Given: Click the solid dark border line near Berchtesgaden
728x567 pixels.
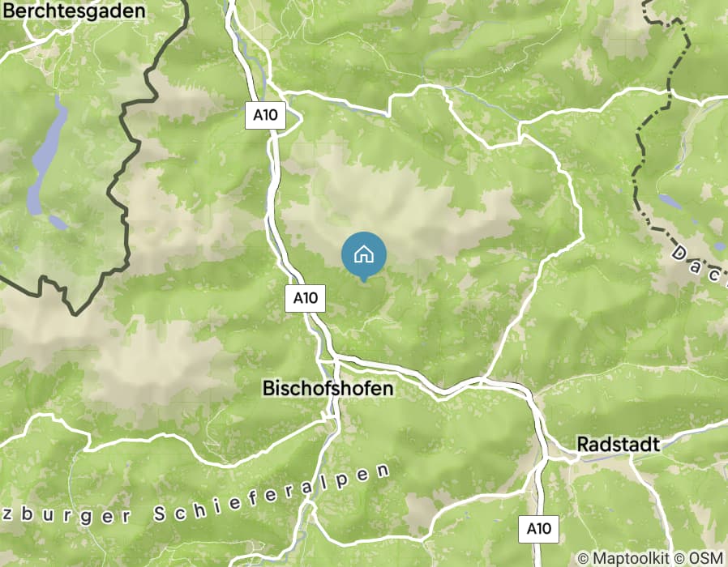Looking at the screenshot, I should point(126,153).
